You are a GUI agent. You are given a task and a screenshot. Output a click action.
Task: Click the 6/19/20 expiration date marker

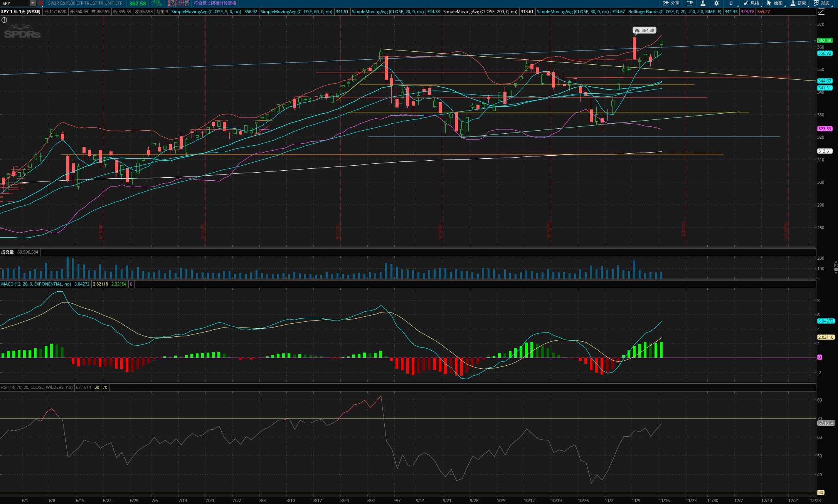[101, 232]
